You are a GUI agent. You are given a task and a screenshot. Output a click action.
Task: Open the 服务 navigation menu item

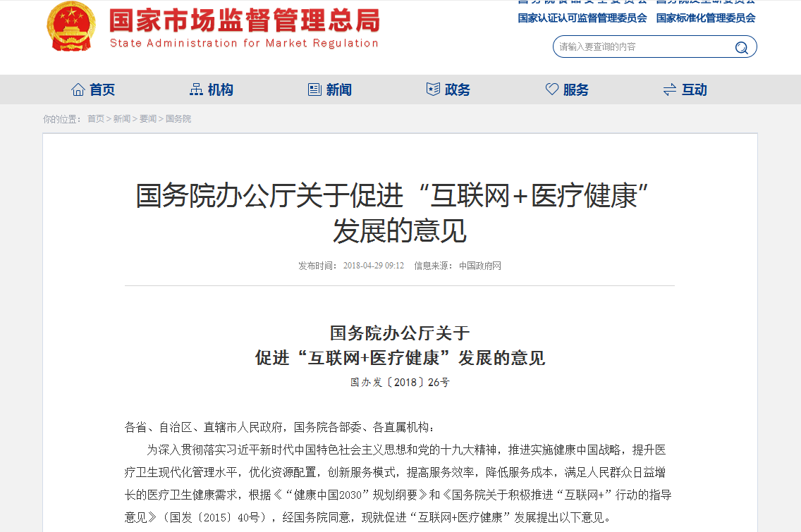pos(575,89)
